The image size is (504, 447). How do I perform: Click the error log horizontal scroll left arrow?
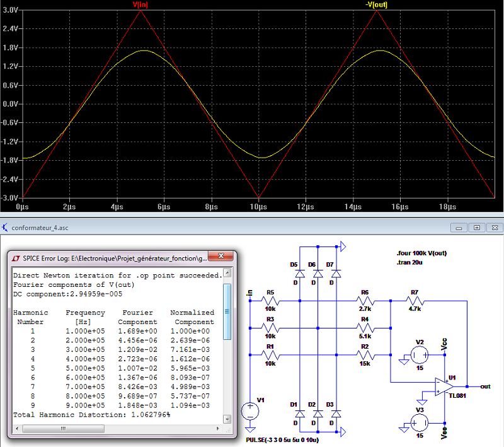pos(17,429)
